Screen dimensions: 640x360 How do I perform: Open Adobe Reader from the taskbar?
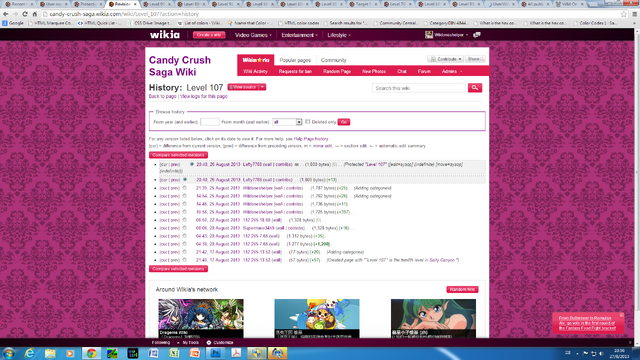[x=236, y=353]
